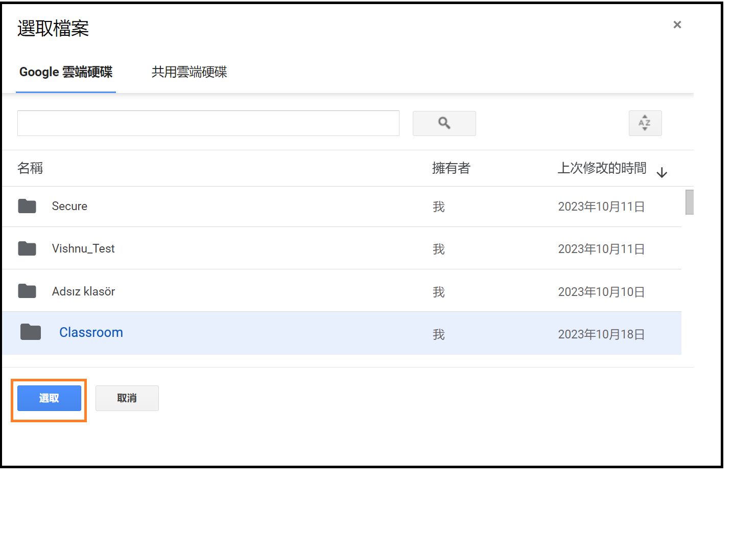Viewport: 756px width, 548px height.
Task: Switch to the 共用雲端硬碟 tab
Action: pyautogui.click(x=189, y=72)
